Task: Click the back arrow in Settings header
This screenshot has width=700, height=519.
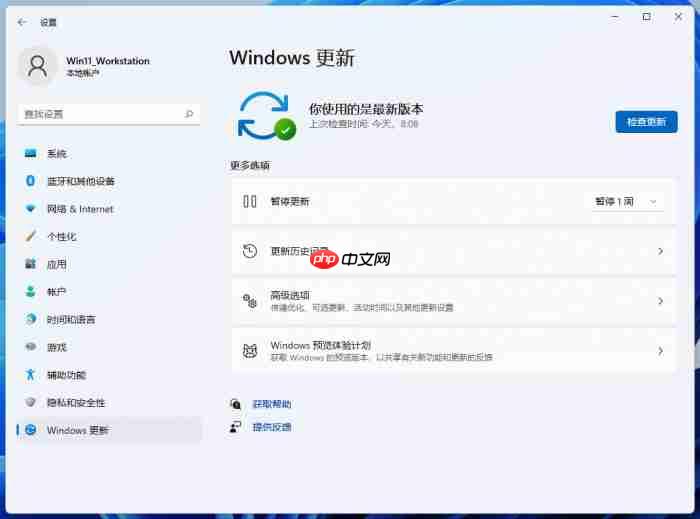Action: [x=22, y=22]
